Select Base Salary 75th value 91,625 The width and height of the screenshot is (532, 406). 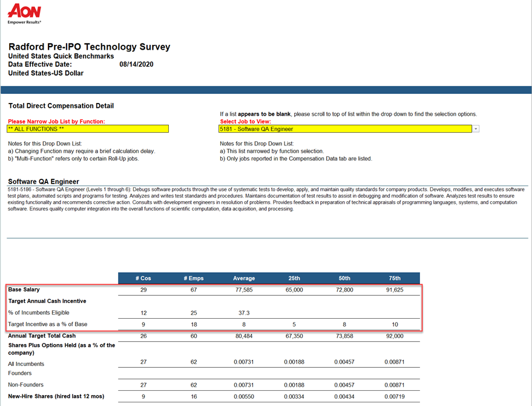tap(395, 290)
